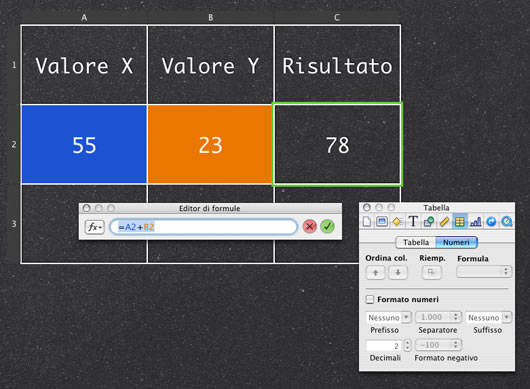Open the Separatore 1.000 popup
This screenshot has width=530, height=389.
point(438,317)
